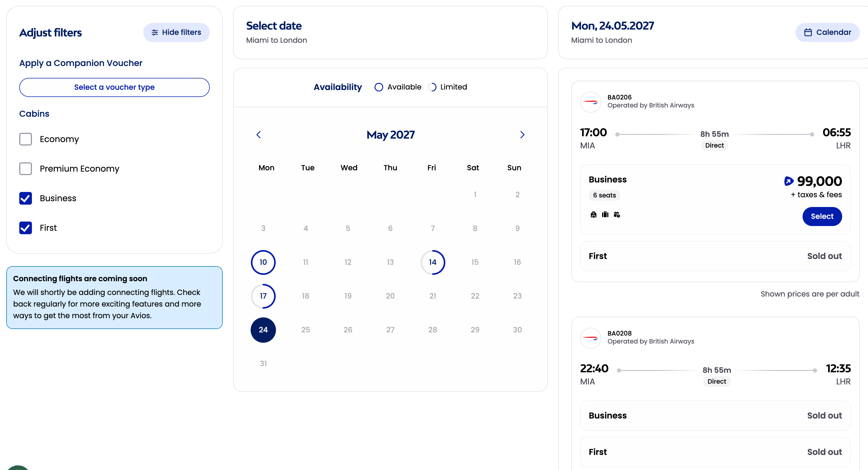The image size is (868, 470).
Task: Select the 99,000 Avios Business fare
Action: coord(822,217)
